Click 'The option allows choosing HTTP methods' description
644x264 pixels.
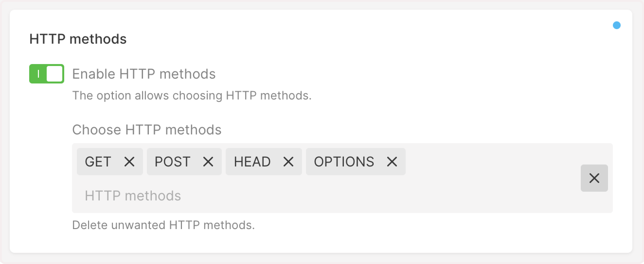pyautogui.click(x=192, y=96)
